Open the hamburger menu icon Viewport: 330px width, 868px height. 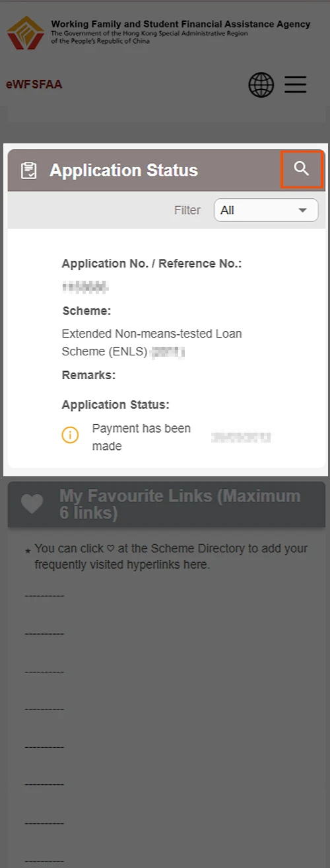(296, 85)
